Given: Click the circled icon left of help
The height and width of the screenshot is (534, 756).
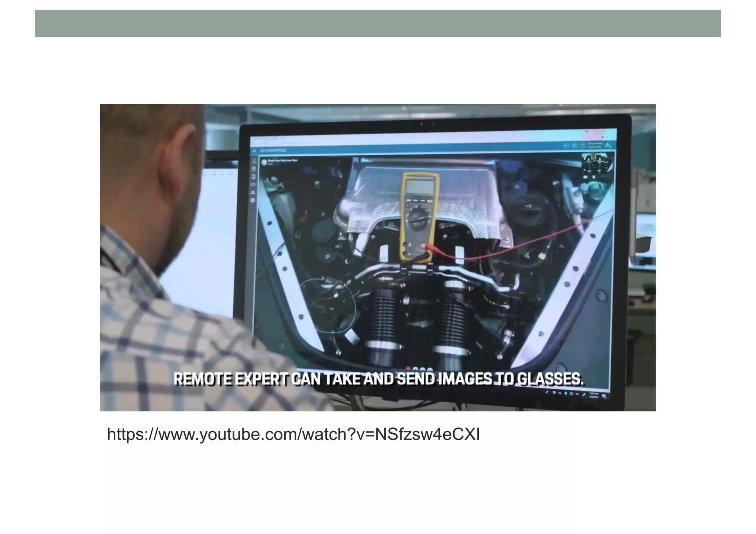Looking at the screenshot, I should [575, 145].
